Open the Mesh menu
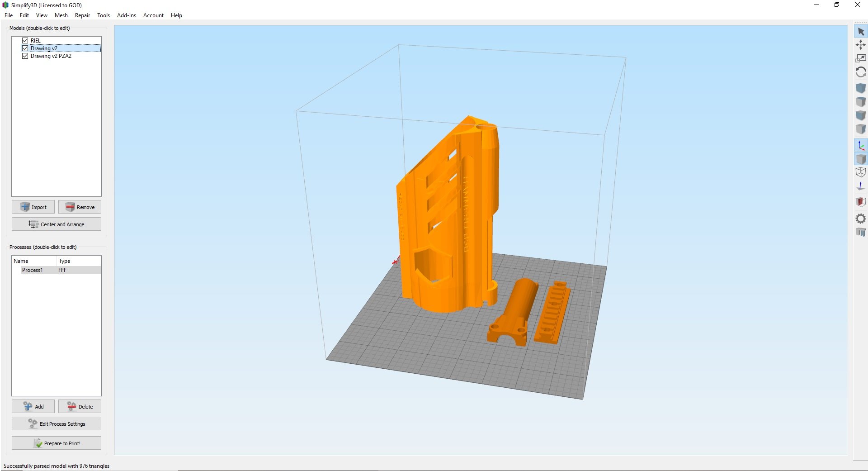This screenshot has width=868, height=471. coord(61,15)
